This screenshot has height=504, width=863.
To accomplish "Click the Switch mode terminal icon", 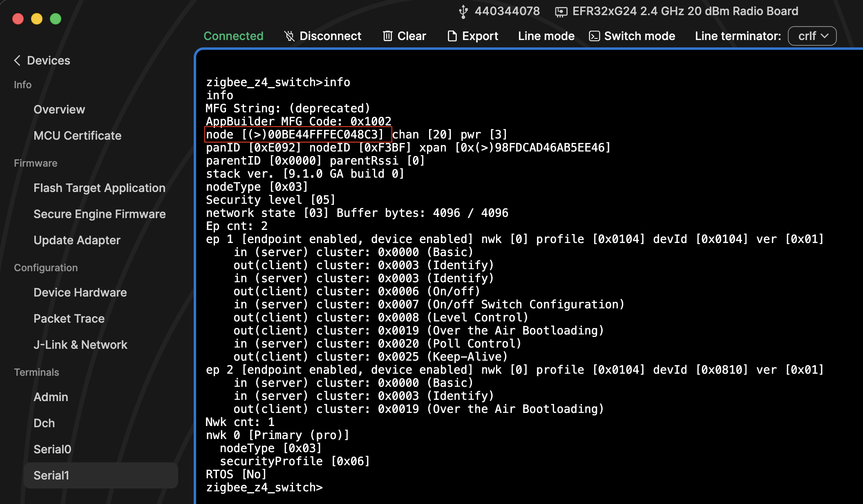I will coord(594,36).
